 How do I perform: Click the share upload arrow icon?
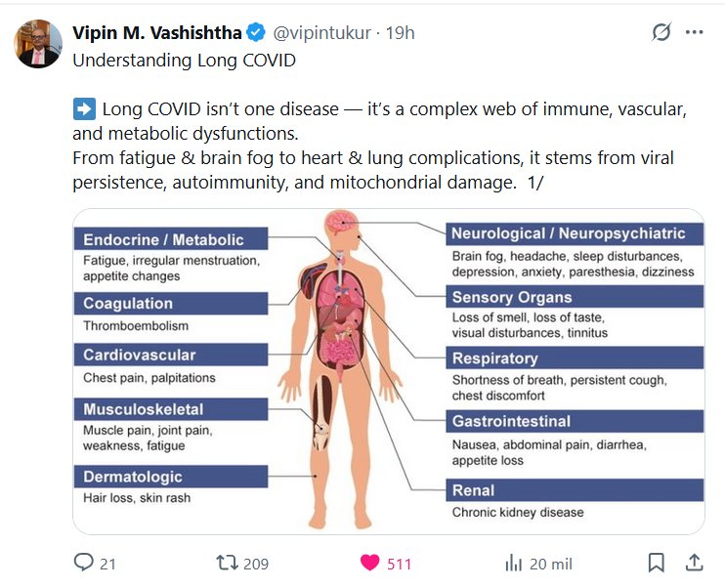click(x=694, y=563)
